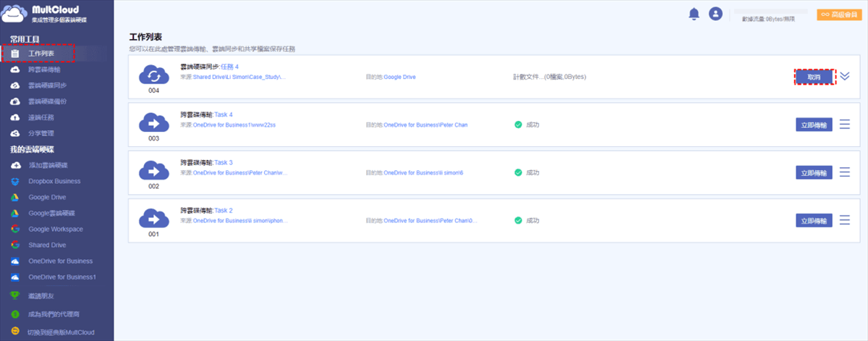Click 立即傳輸 for Task 3

tap(814, 172)
